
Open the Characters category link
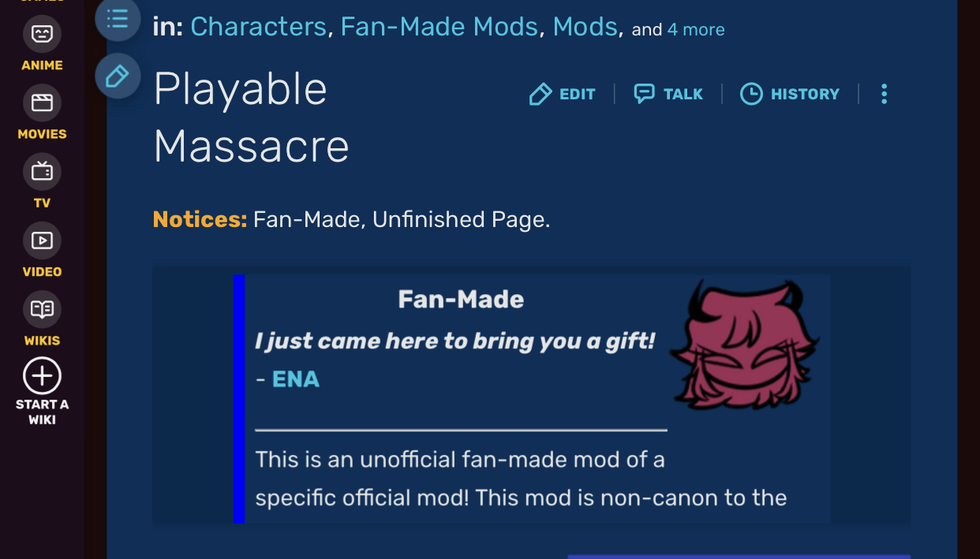258,28
